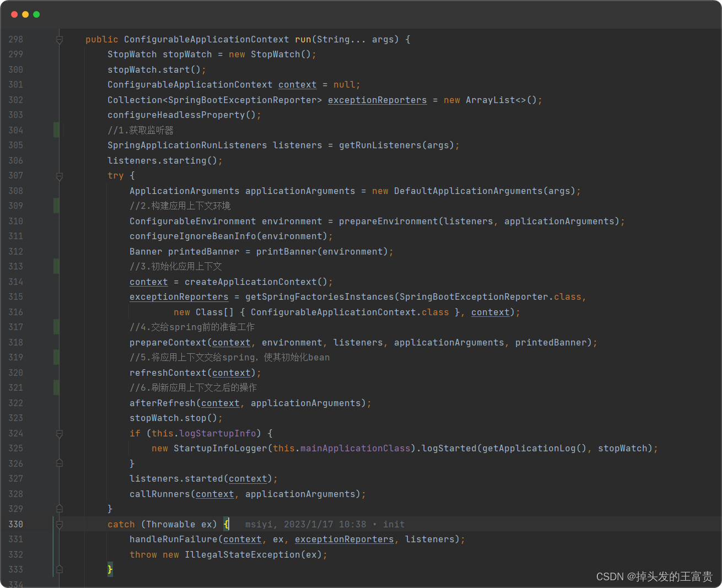Click printBanner(environment) on line 312
Screen dimensions: 722x588
(x=322, y=252)
